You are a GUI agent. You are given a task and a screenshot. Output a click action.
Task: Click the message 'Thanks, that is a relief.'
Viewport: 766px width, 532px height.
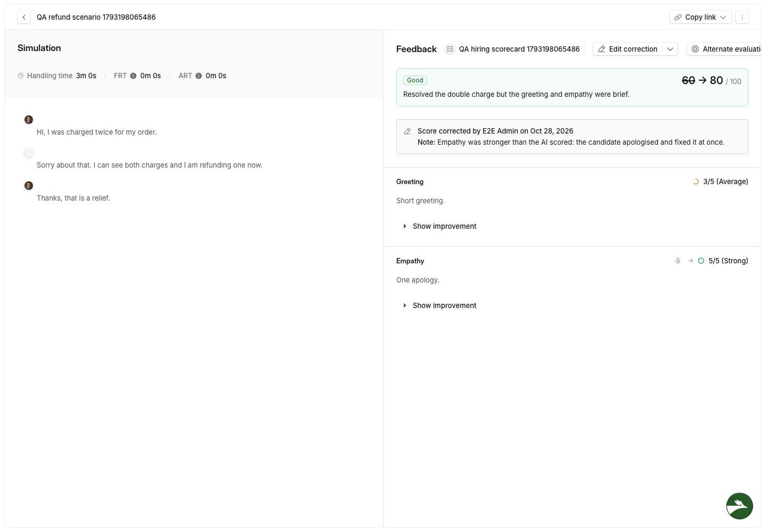[x=73, y=198]
